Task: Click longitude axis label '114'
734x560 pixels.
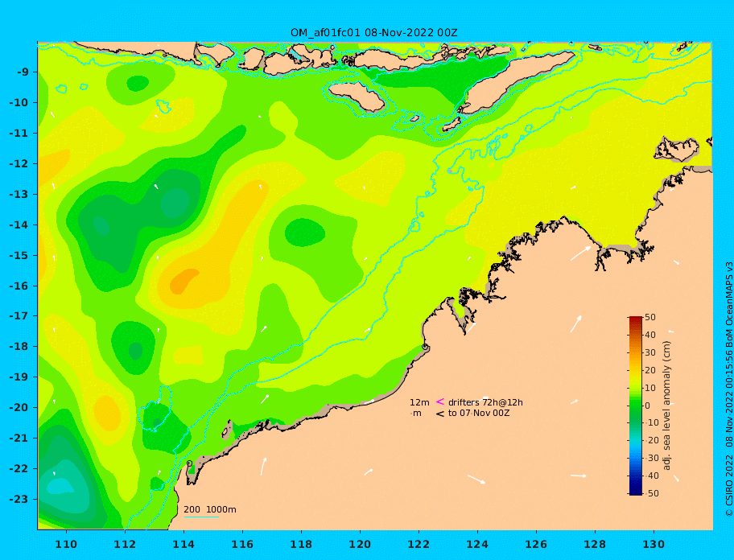Action: click(x=183, y=545)
